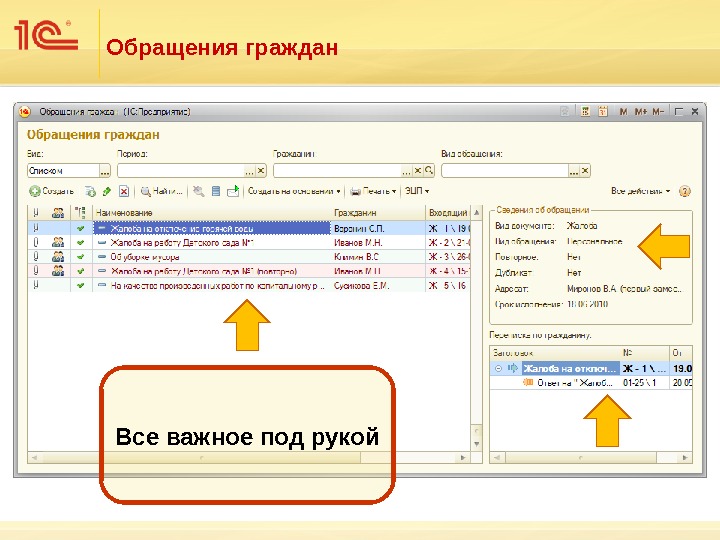Image resolution: width=720 pixels, height=540 pixels.
Task: Click the scroll-up arrow of main list scrollbar
Action: click(x=477, y=213)
